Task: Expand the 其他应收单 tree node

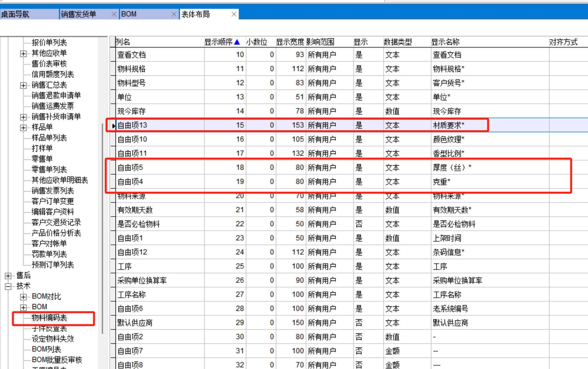Action: (x=24, y=53)
